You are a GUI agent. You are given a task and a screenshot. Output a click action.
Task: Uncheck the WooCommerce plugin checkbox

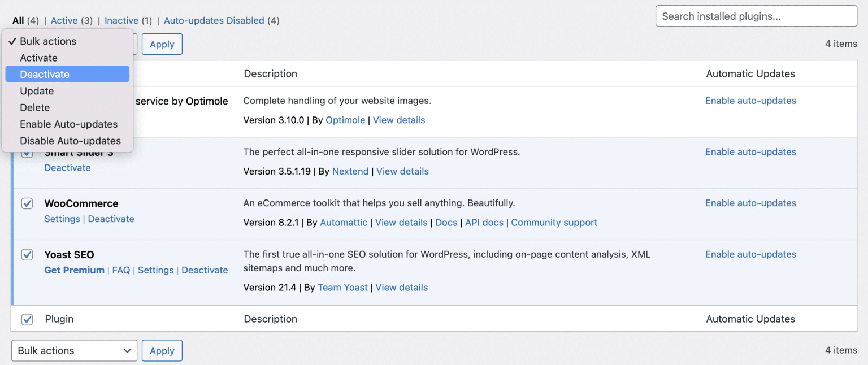click(27, 203)
